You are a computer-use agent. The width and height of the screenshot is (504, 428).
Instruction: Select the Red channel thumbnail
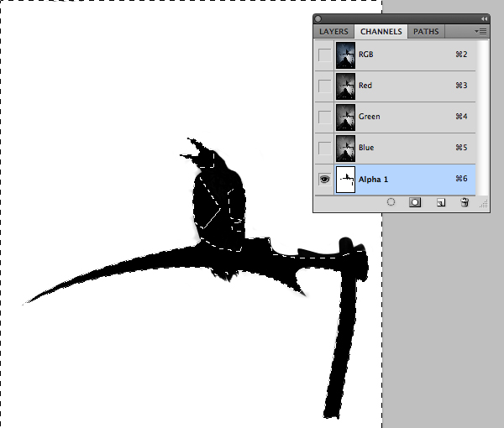click(345, 86)
